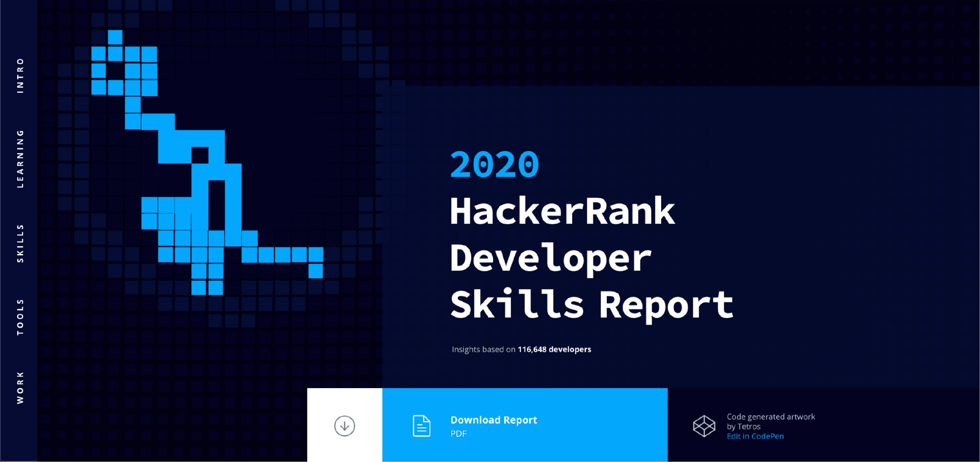Screen dimensions: 980x462
Task: Click the "by Tetros" credit text
Action: tap(743, 426)
